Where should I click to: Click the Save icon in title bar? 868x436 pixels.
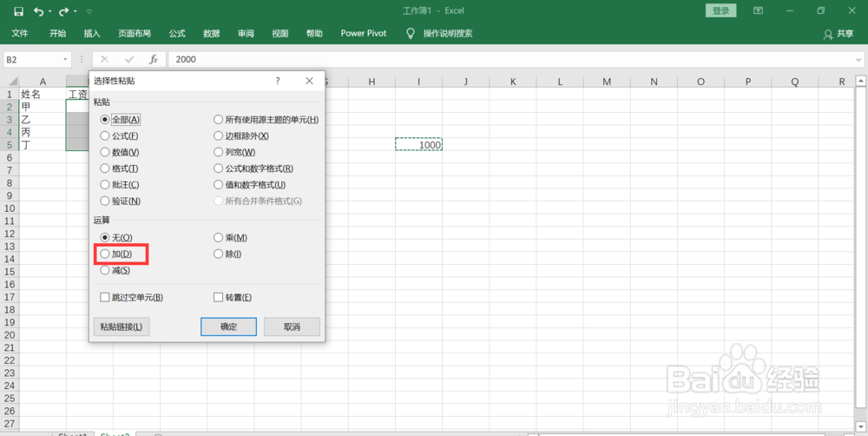(x=19, y=11)
